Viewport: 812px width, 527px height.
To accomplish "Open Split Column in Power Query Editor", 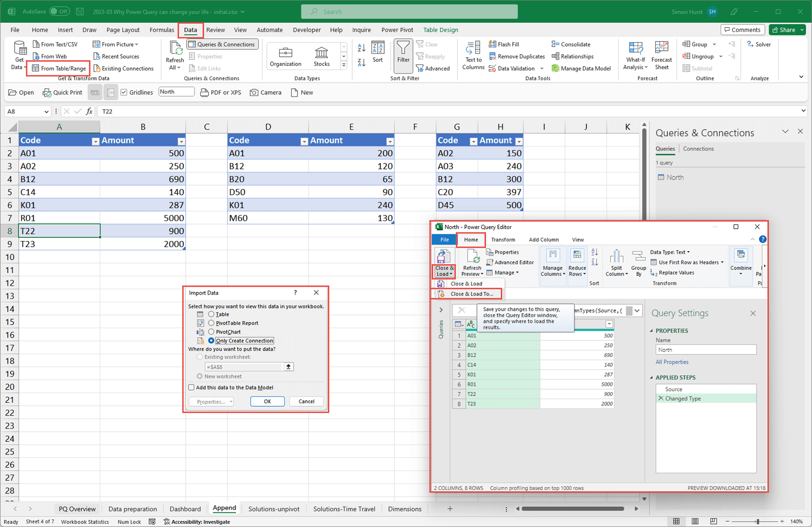I will (x=616, y=262).
